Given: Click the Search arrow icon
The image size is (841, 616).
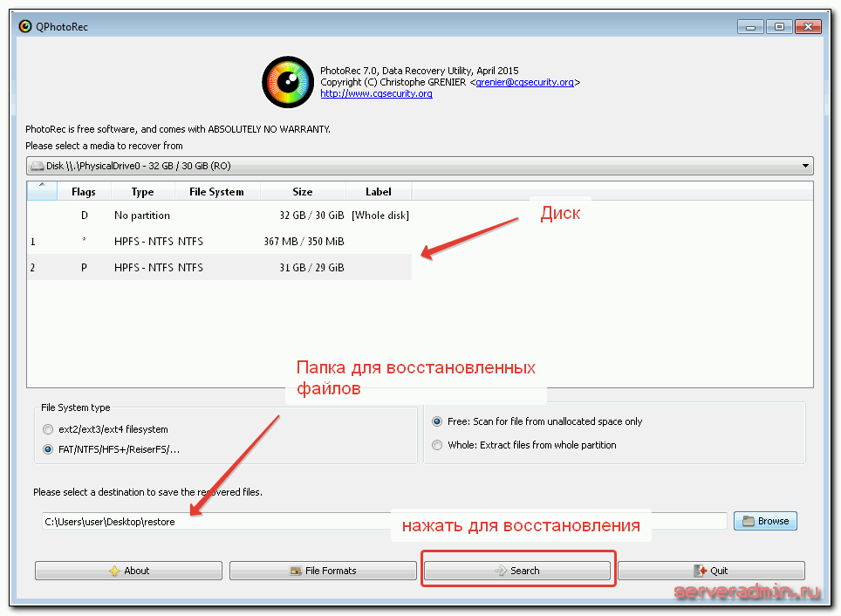Looking at the screenshot, I should (501, 571).
